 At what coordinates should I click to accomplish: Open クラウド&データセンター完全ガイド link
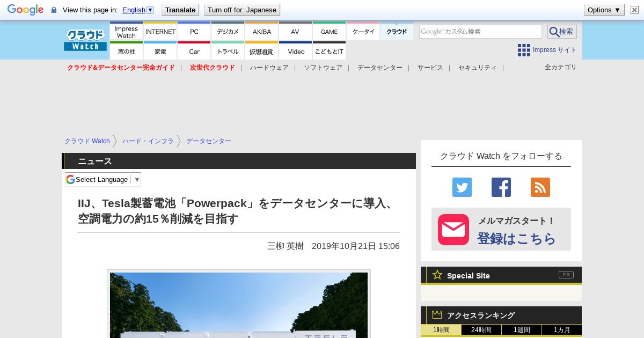coord(121,68)
